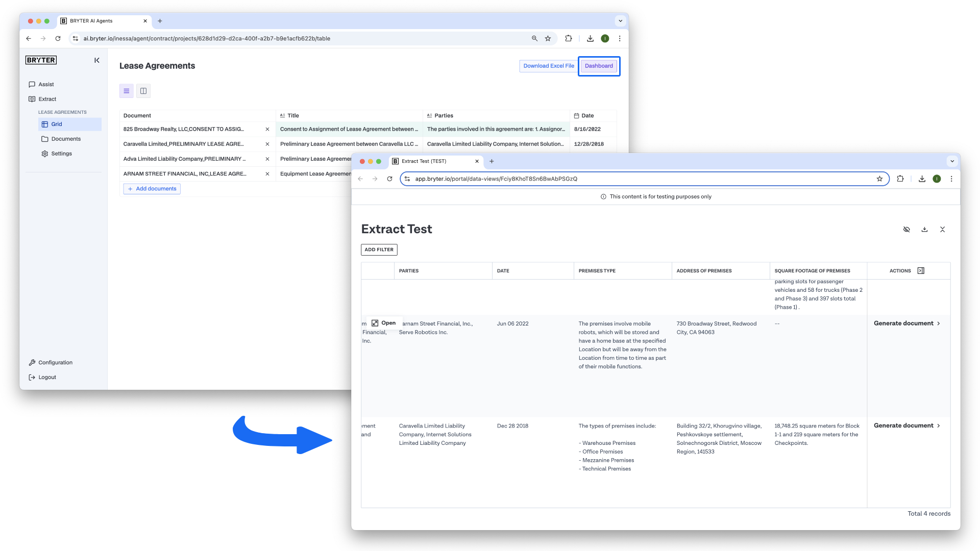Generate document for Jun 06 2022 record
Screen dimensions: 980x551
906,323
